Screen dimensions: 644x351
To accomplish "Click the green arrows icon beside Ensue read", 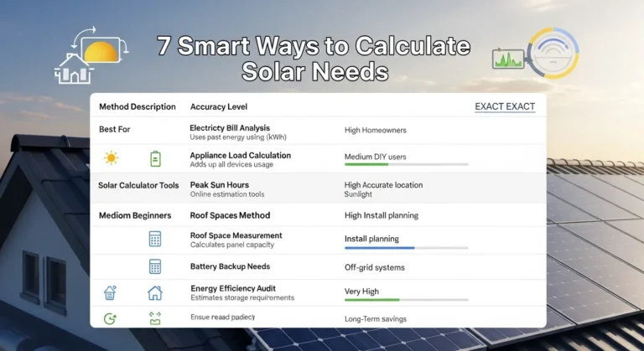I will [155, 318].
